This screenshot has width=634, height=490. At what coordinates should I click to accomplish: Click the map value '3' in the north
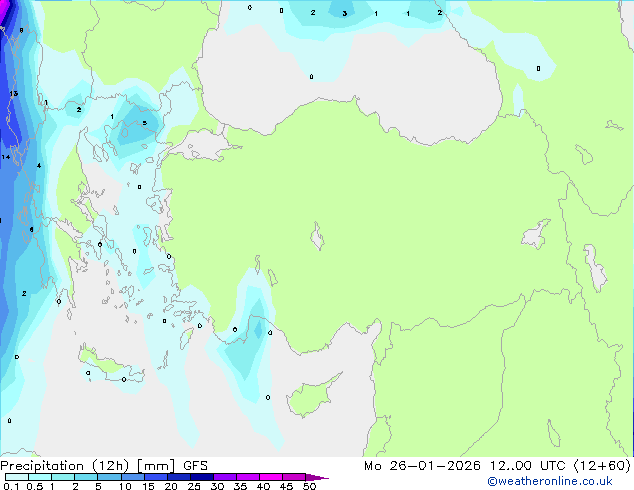[344, 14]
